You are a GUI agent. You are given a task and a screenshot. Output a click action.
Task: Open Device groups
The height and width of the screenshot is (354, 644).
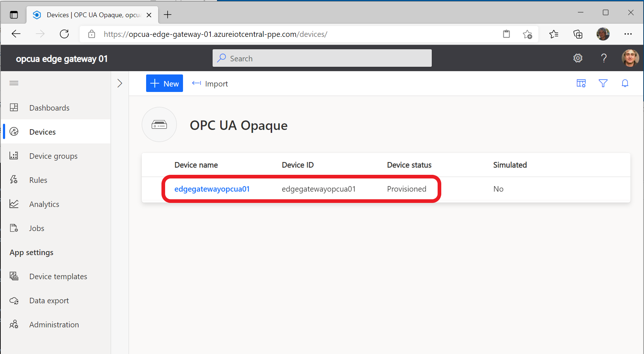pyautogui.click(x=56, y=156)
